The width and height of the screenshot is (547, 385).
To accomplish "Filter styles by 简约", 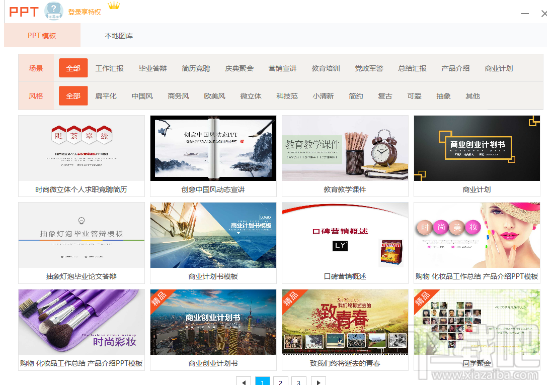I will 356,96.
